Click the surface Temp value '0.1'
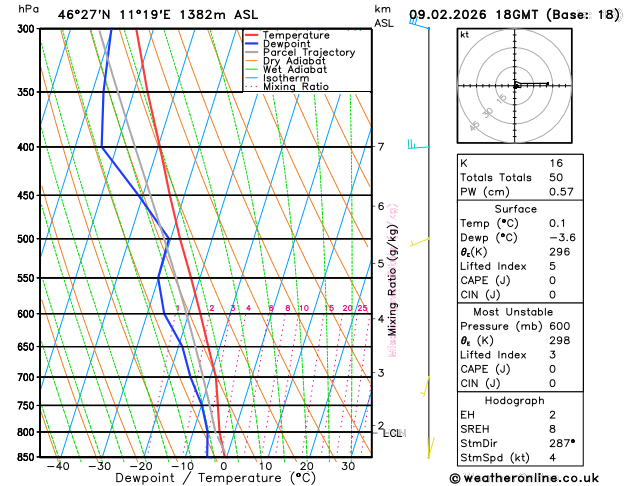 coord(558,223)
